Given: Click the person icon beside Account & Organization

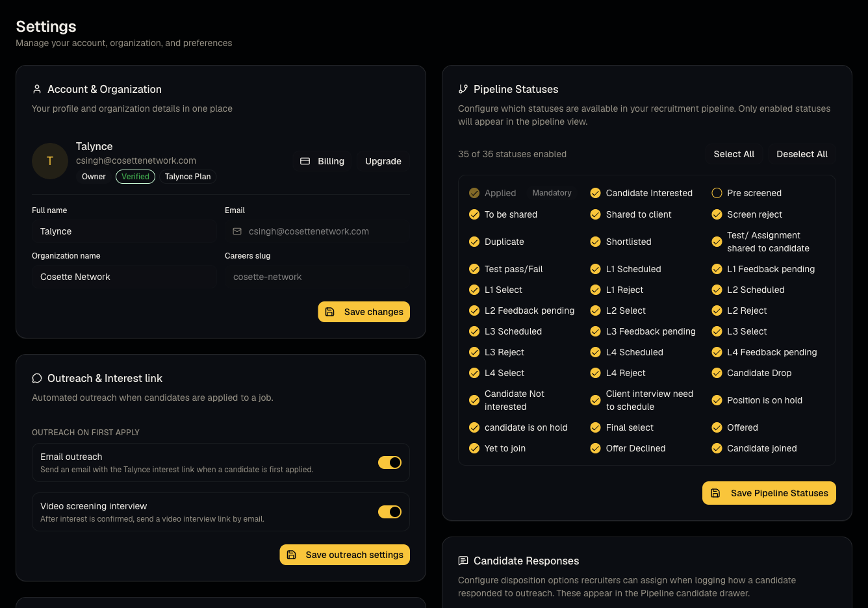Looking at the screenshot, I should [x=37, y=89].
